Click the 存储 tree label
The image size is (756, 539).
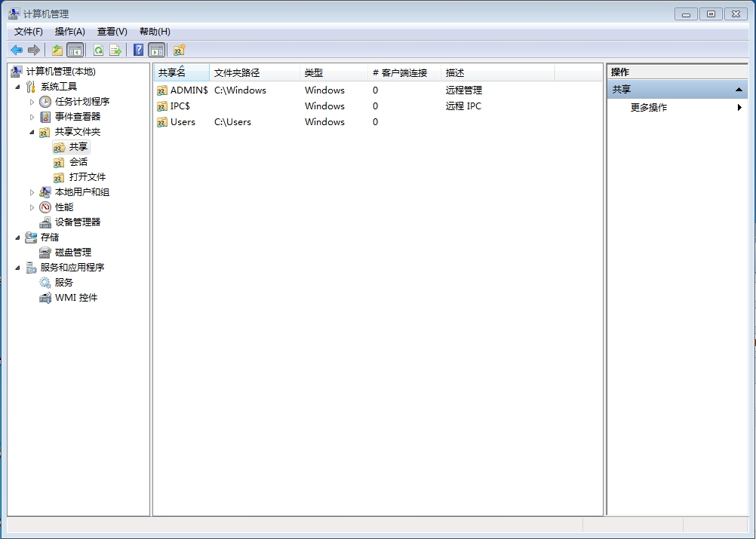coord(50,237)
